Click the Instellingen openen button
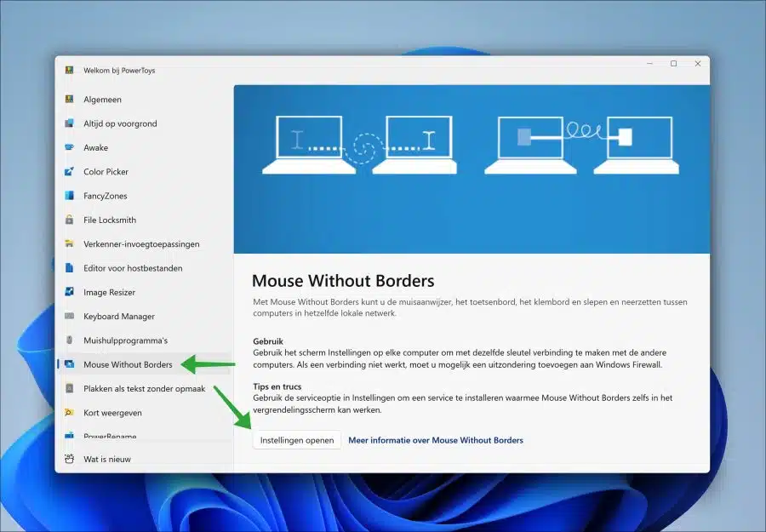Viewport: 766px width, 532px height. (297, 440)
